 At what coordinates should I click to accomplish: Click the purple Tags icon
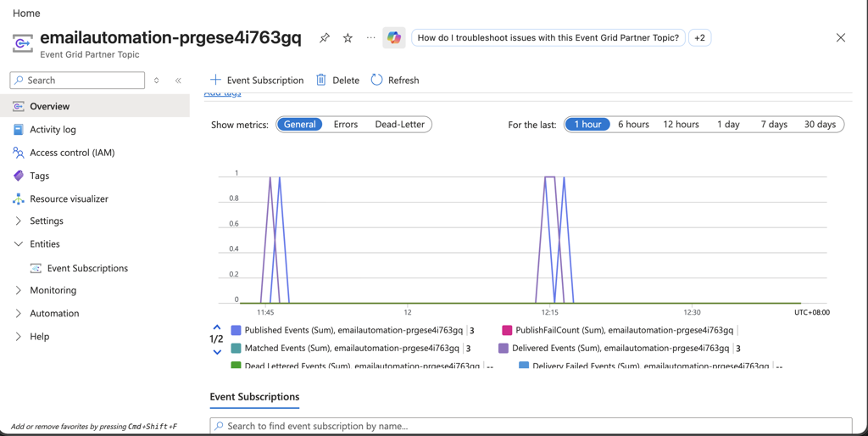(x=19, y=176)
